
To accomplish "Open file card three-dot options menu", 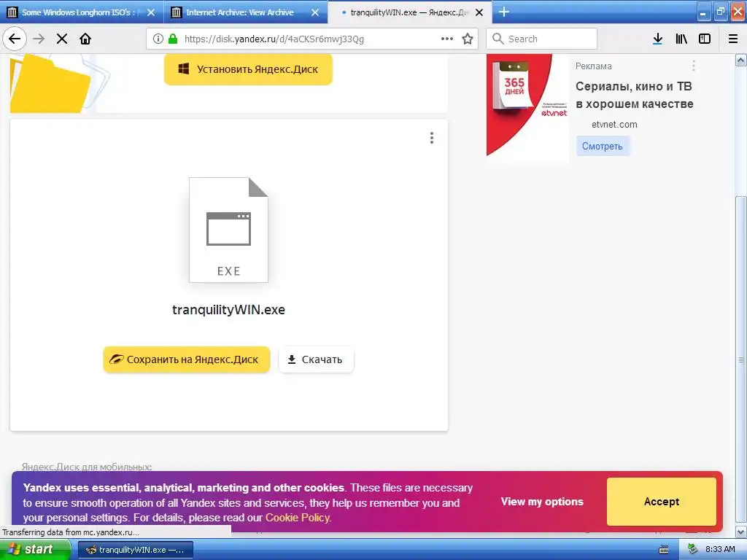I will tap(432, 138).
